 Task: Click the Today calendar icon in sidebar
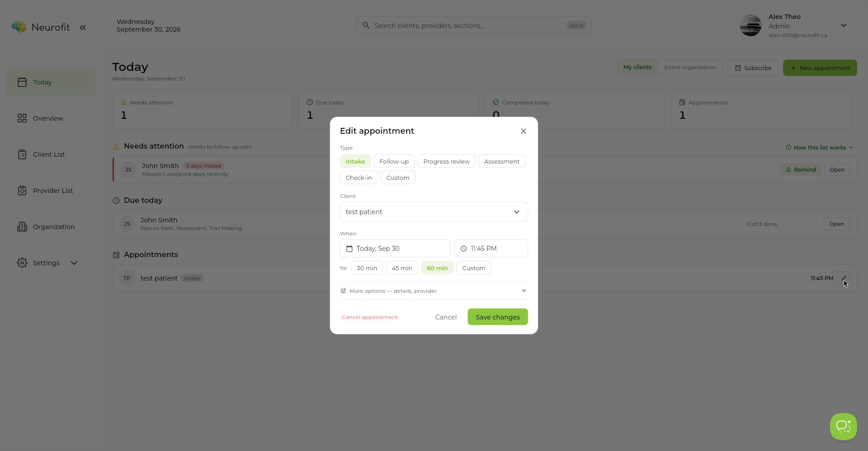click(x=22, y=82)
